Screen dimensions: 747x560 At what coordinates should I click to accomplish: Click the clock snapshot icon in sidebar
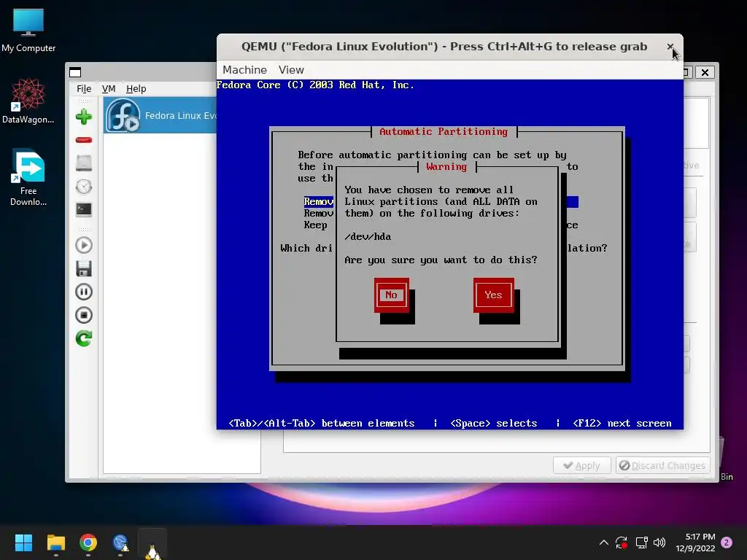click(84, 186)
